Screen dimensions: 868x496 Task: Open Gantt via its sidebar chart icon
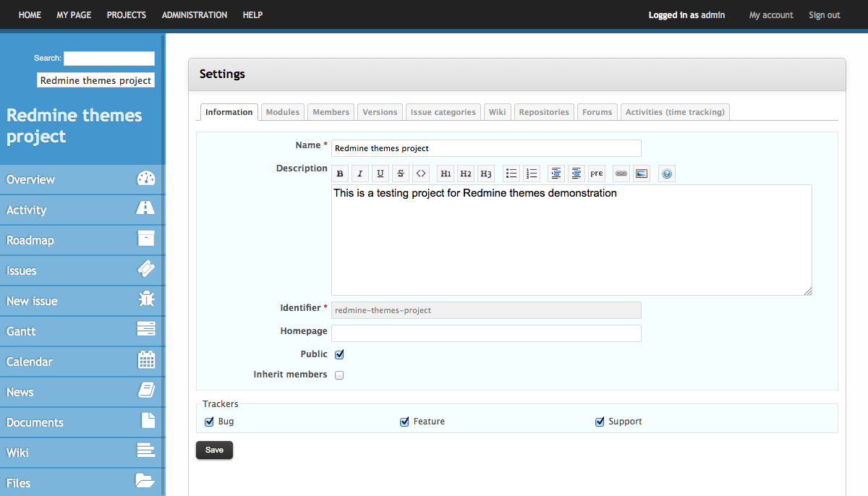146,330
